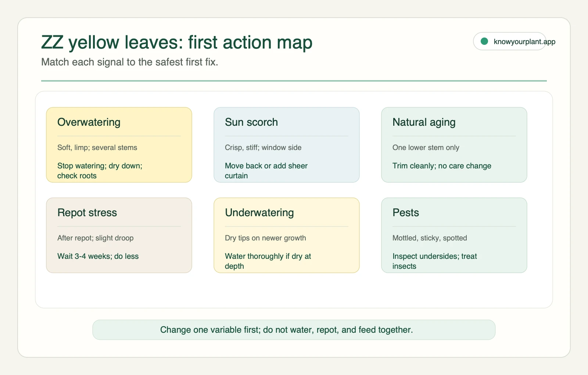Open the knowyourplant.app link badge
Screen dimensions: 588x375
click(x=509, y=41)
